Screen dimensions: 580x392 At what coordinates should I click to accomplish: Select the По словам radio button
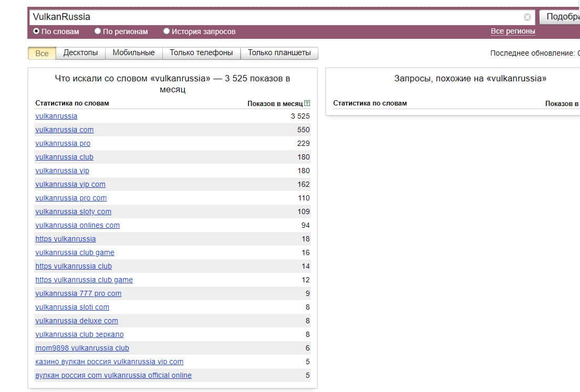(36, 31)
